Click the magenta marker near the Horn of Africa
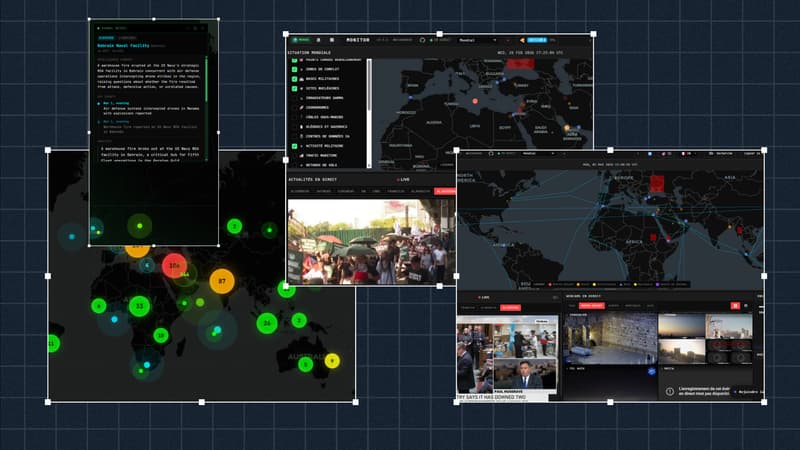 [668, 238]
